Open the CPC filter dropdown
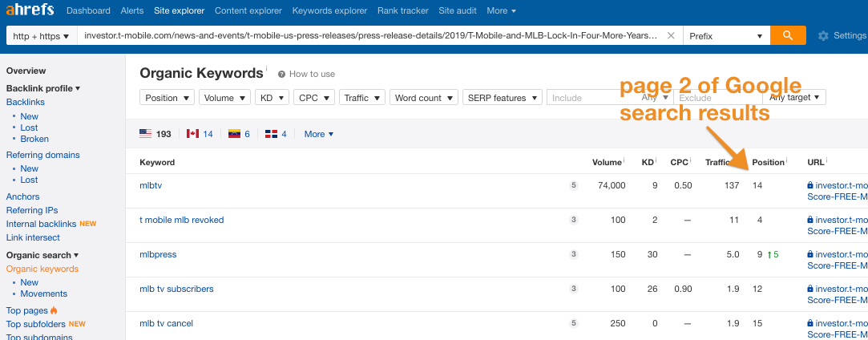The image size is (868, 340). (314, 98)
